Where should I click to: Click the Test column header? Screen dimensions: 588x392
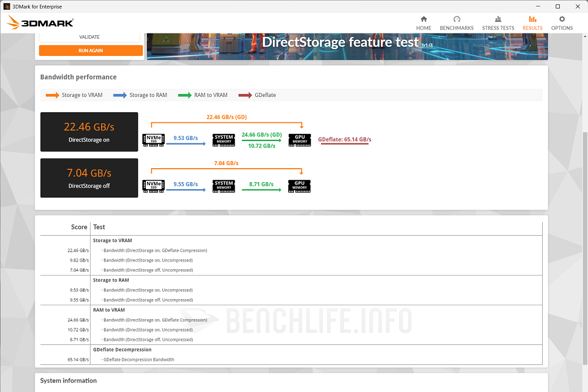(99, 227)
